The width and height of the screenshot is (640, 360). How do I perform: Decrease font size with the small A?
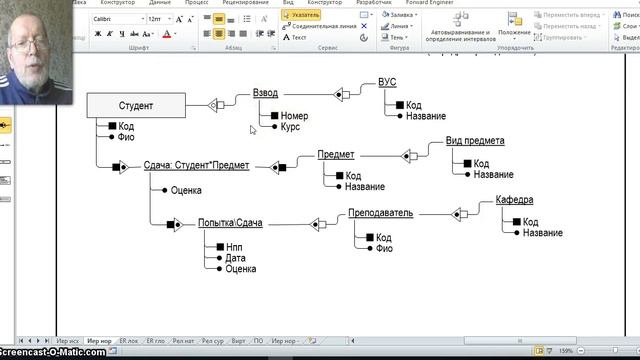pos(191,19)
